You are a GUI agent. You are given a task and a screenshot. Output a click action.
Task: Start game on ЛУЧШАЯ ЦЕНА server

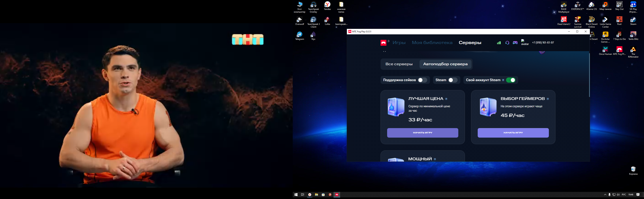[422, 133]
